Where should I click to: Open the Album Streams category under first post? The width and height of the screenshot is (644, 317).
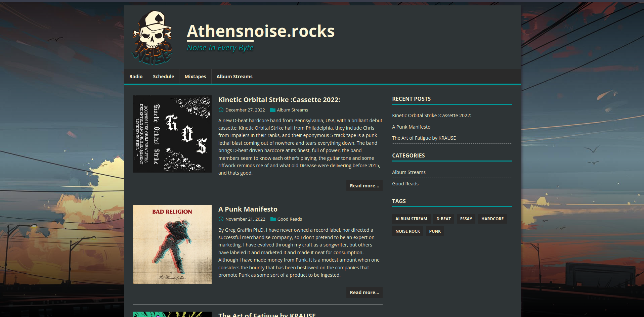tap(292, 110)
